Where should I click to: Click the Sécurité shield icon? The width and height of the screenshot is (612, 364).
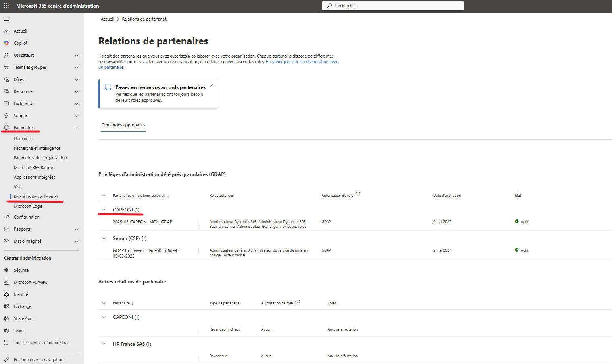[6, 270]
